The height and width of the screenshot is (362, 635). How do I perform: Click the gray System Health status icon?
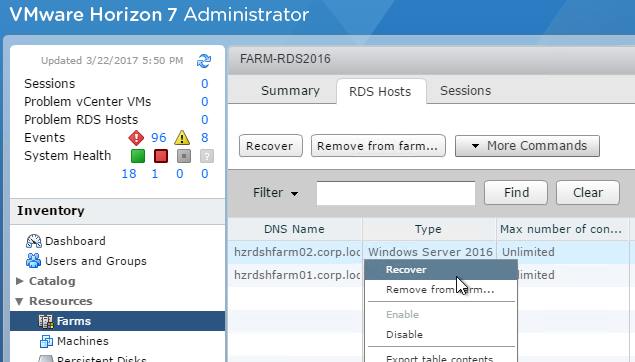coord(184,156)
